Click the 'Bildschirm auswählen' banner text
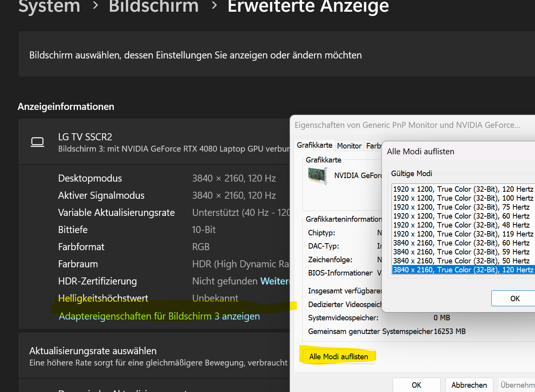The height and width of the screenshot is (392, 535). click(x=196, y=55)
